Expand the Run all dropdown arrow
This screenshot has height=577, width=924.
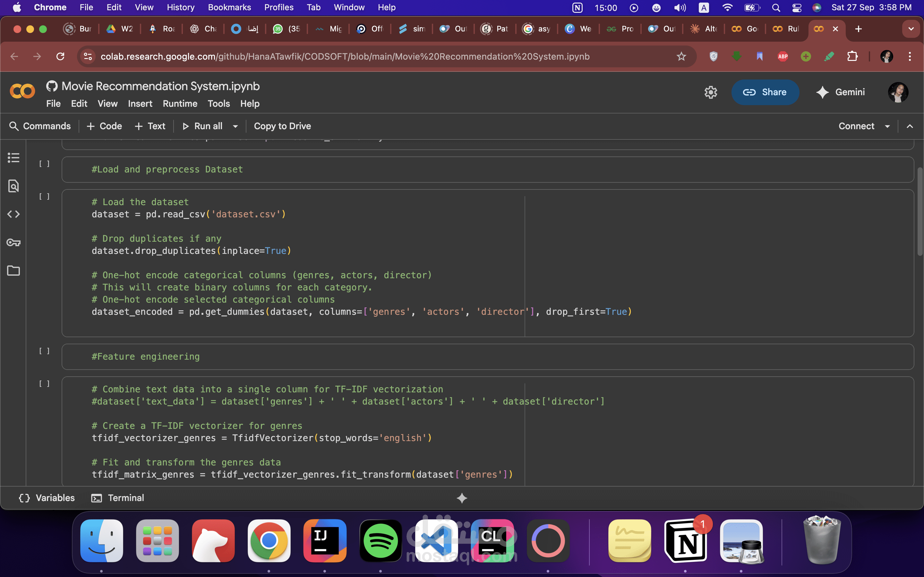pyautogui.click(x=235, y=126)
